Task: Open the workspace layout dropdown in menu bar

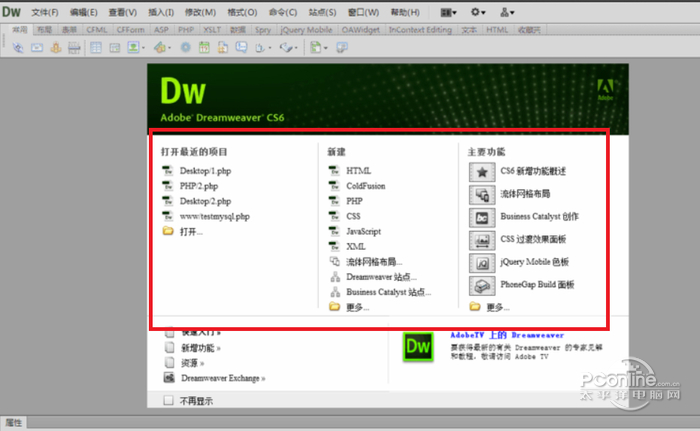Action: 448,13
